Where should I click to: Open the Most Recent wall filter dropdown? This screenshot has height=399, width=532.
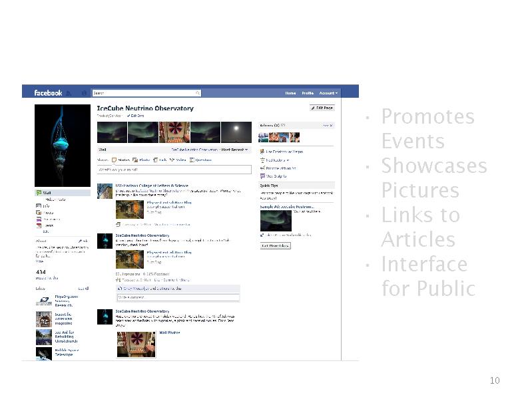pos(234,150)
